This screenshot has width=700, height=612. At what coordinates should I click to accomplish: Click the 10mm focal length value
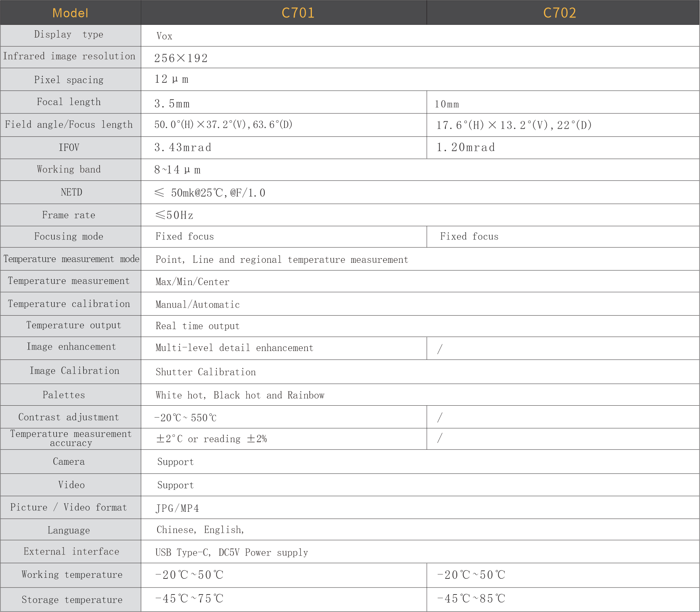tap(446, 104)
